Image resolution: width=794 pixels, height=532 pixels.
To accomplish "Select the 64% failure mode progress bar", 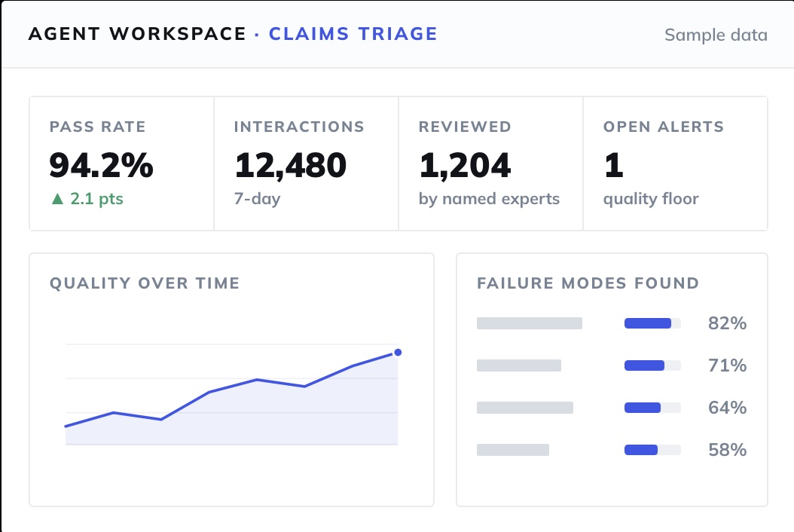I will pyautogui.click(x=652, y=408).
